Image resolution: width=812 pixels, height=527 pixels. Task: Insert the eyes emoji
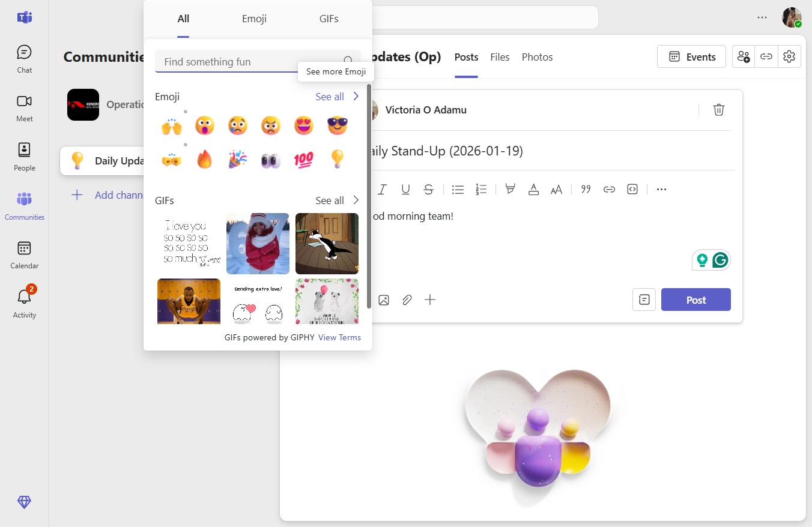pyautogui.click(x=271, y=160)
